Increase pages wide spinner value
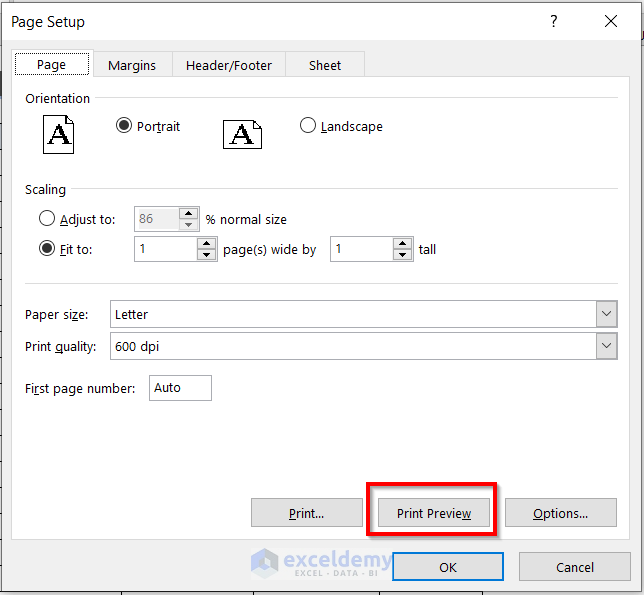Viewport: 644px width, 595px height. [x=206, y=244]
